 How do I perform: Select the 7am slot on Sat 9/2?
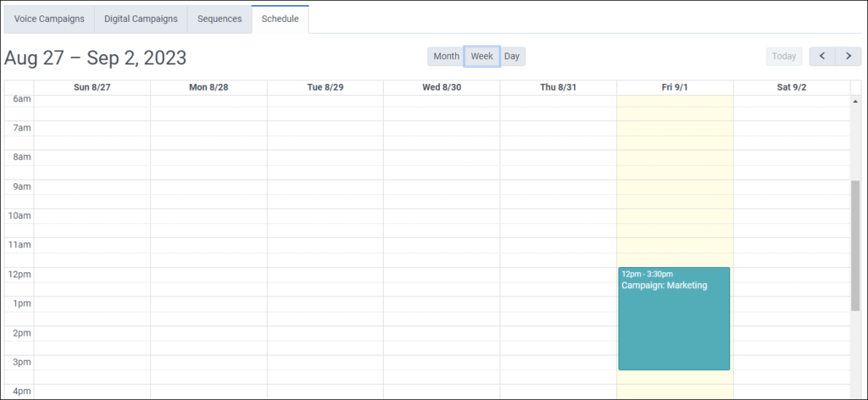(x=791, y=129)
